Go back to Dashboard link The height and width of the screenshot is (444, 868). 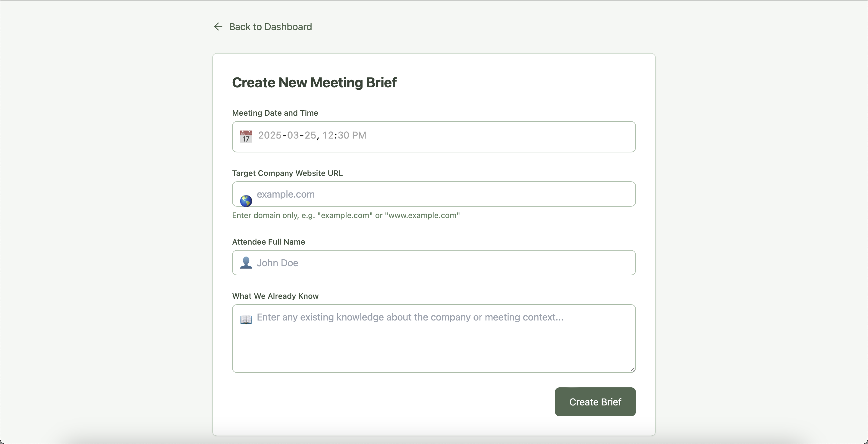[x=270, y=27]
